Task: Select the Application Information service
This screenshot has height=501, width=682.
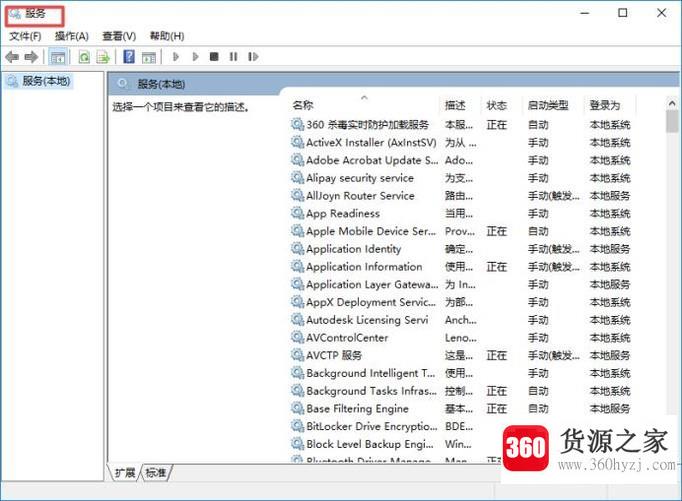Action: click(x=460, y=267)
